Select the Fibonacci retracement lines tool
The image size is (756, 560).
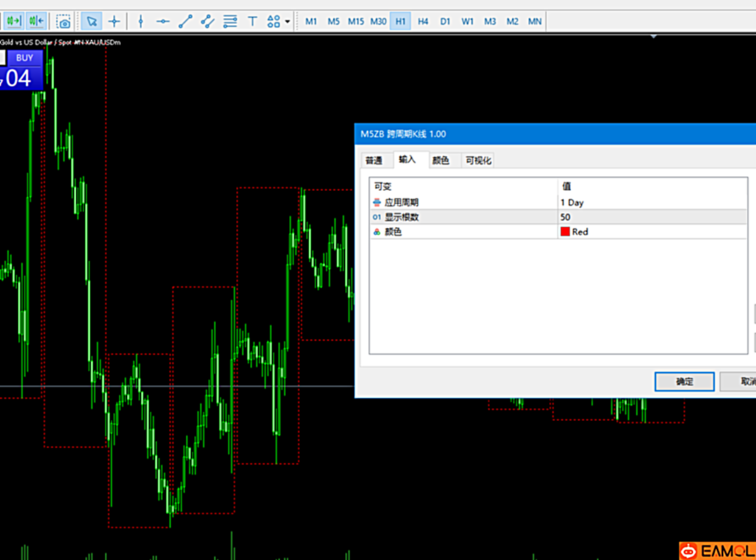[x=230, y=22]
